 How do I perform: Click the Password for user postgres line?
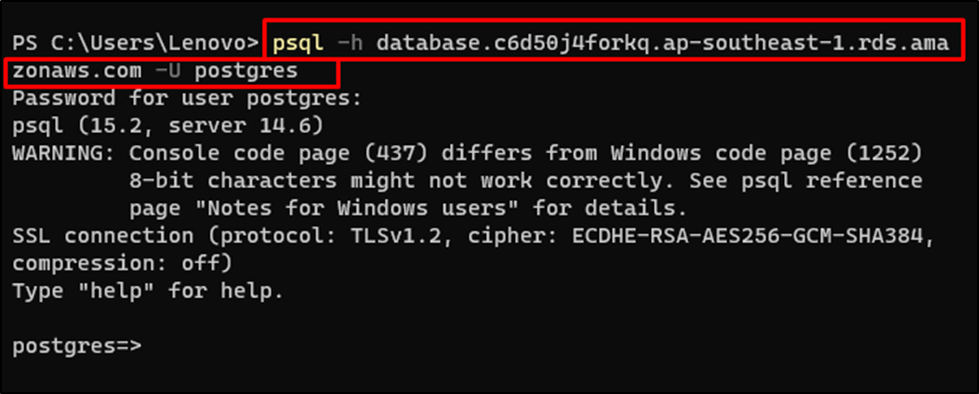[x=187, y=98]
